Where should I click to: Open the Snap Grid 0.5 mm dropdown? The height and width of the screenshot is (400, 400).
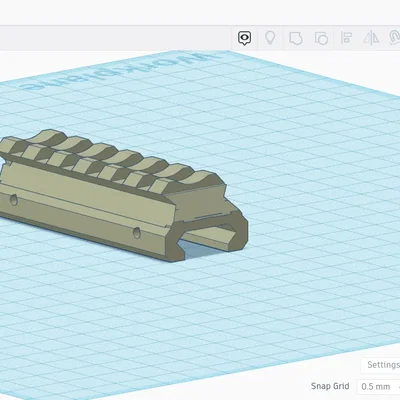point(378,387)
